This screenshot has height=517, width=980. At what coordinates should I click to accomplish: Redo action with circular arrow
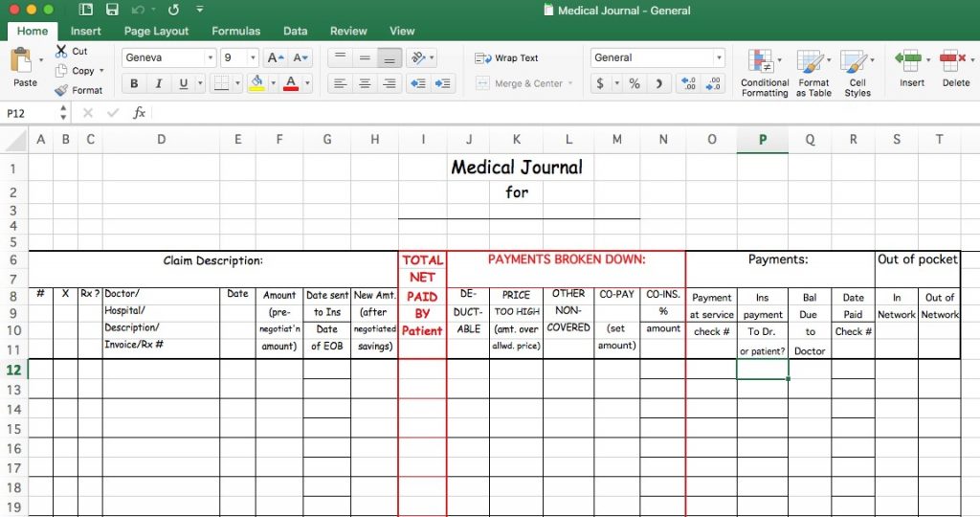tap(174, 10)
